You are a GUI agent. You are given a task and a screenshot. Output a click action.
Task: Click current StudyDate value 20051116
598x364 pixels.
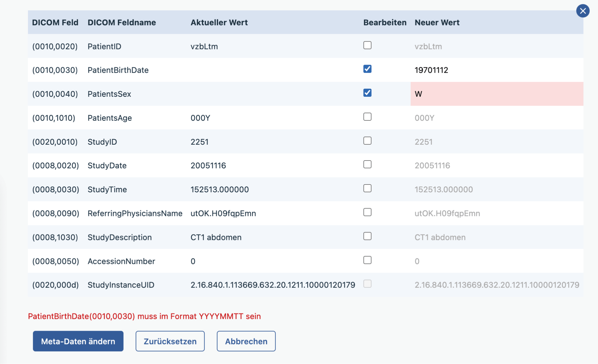click(x=208, y=166)
